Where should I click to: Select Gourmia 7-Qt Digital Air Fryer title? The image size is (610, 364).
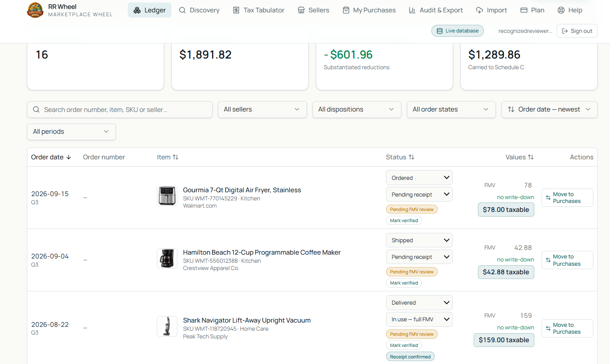point(242,190)
